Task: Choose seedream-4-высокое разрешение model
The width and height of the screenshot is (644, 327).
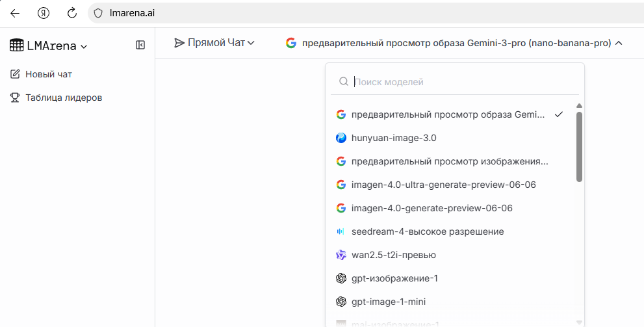Action: coord(427,231)
